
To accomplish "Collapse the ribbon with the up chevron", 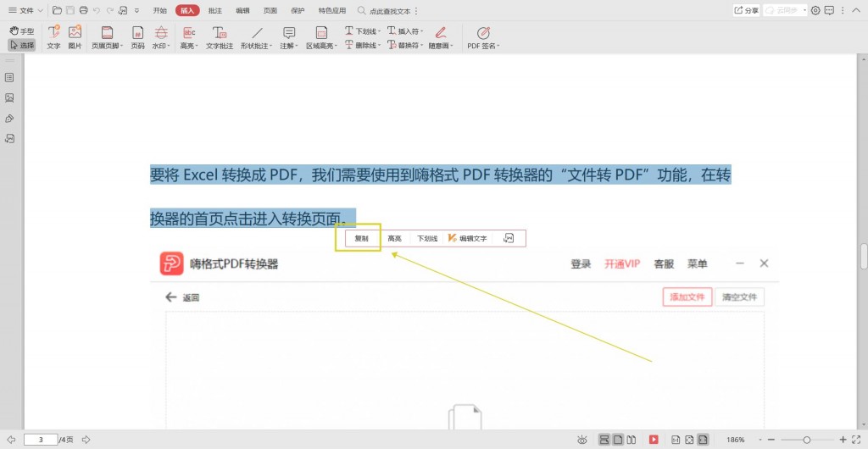I will (857, 10).
